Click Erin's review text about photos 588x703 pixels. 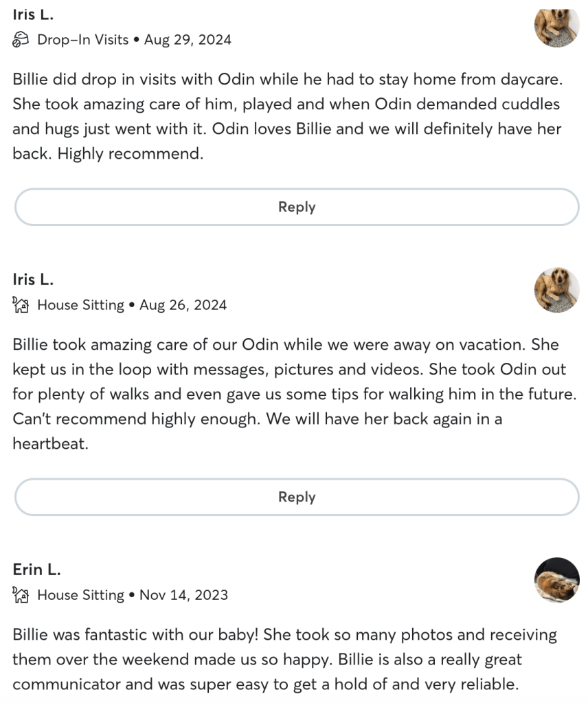pos(284,659)
